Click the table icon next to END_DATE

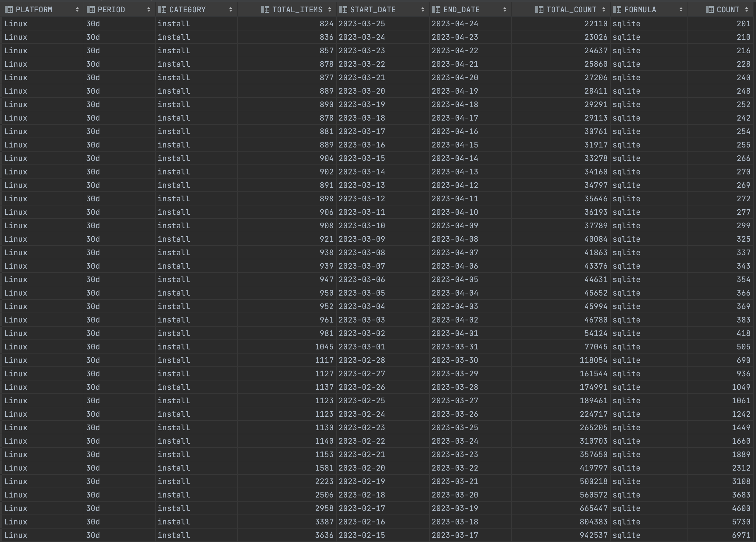point(436,9)
